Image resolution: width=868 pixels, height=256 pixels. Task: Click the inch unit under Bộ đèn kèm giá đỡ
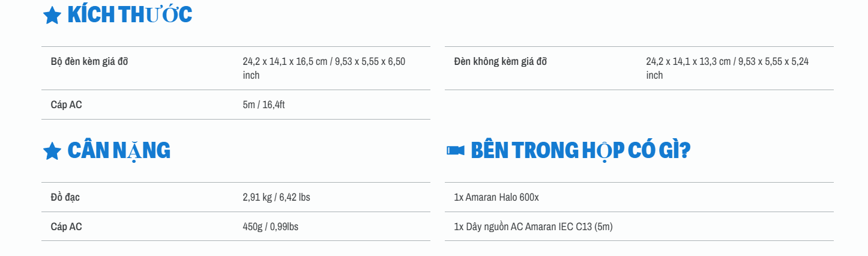pyautogui.click(x=251, y=75)
